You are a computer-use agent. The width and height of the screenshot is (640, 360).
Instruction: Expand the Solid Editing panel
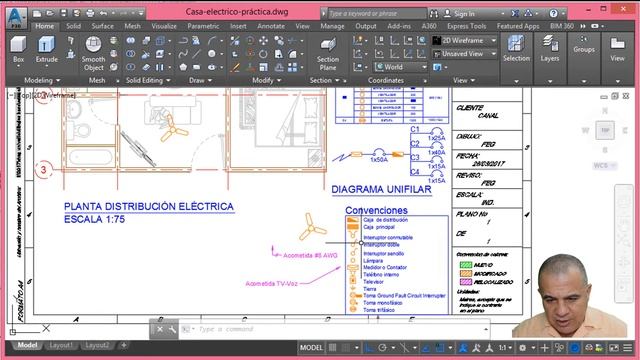point(148,80)
